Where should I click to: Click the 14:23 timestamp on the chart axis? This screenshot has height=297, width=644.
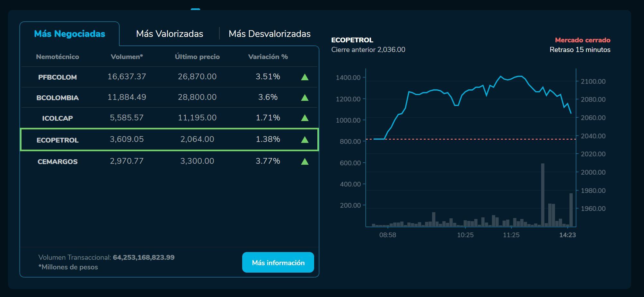(568, 235)
